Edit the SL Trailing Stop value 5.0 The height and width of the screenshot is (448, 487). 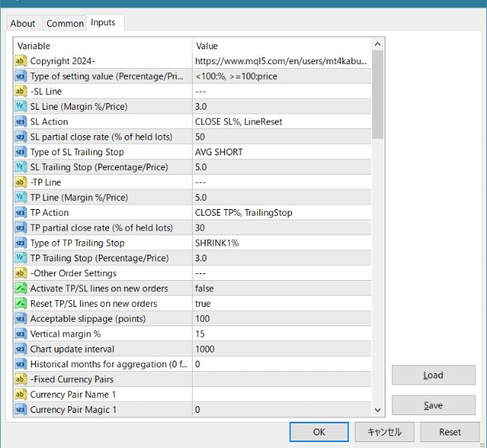click(x=282, y=167)
